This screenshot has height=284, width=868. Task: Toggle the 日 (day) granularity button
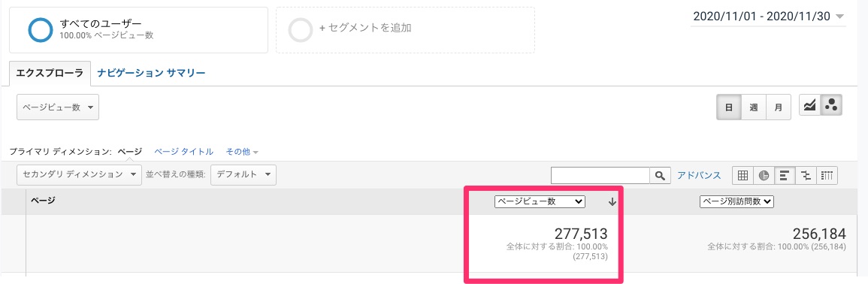point(729,107)
